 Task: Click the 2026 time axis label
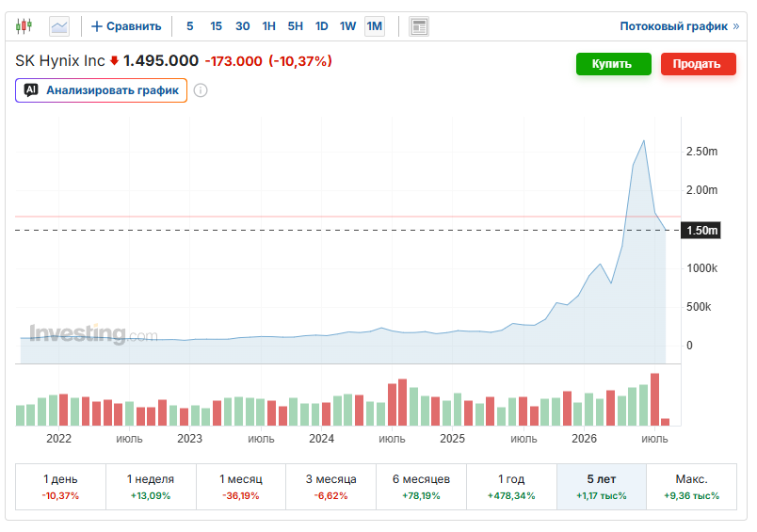[x=584, y=439]
